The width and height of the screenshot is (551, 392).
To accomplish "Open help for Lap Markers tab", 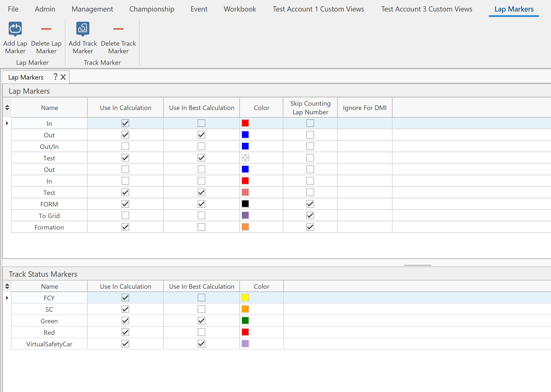I will [x=55, y=77].
